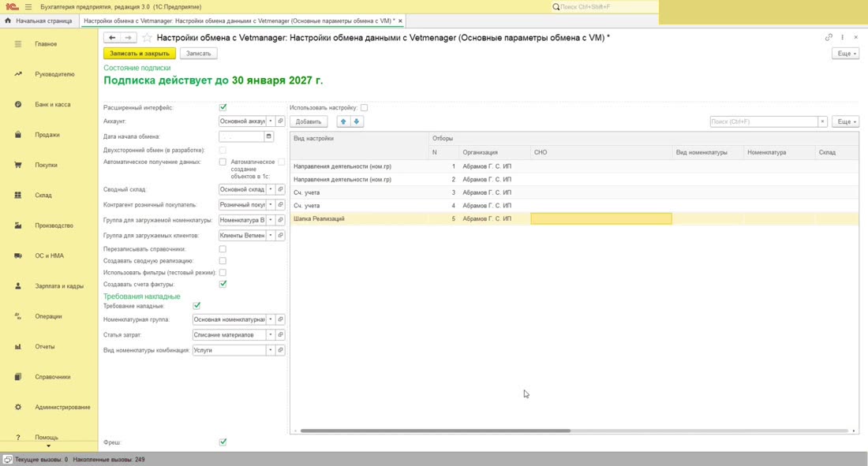868x466 pixels.
Task: Click the back arrow navigation button
Action: click(x=112, y=38)
